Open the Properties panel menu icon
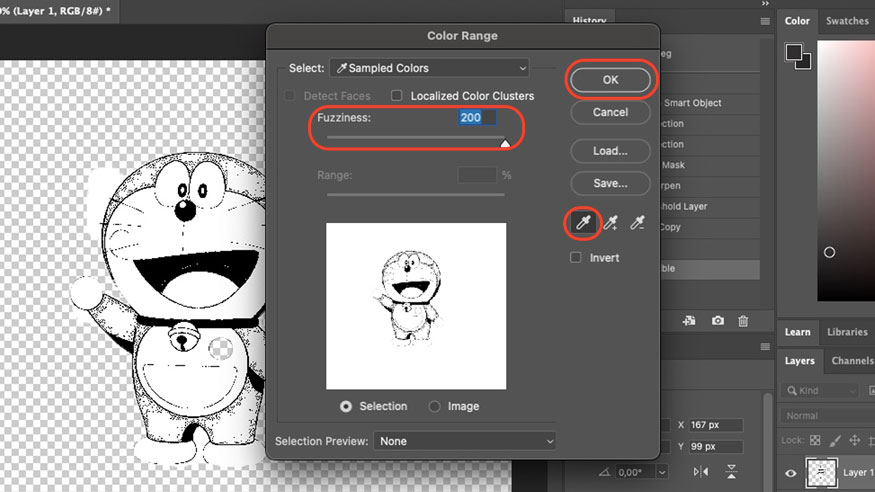This screenshot has height=492, width=875. pyautogui.click(x=765, y=346)
